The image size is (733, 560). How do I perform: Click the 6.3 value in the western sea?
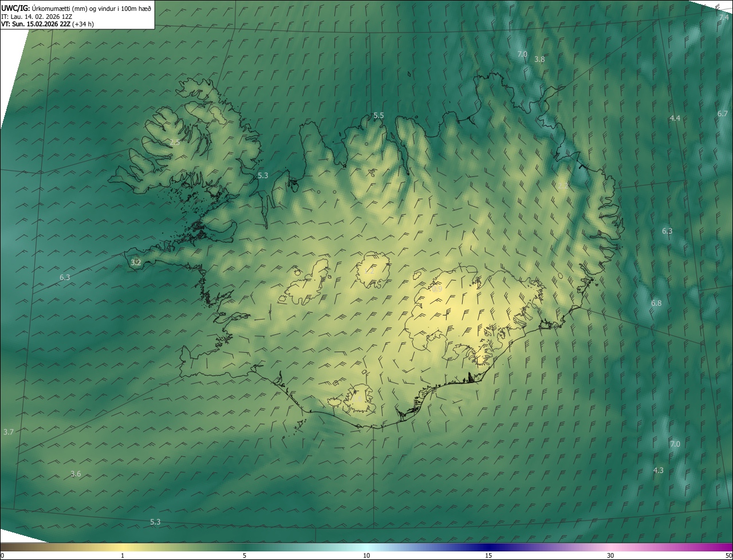[65, 278]
